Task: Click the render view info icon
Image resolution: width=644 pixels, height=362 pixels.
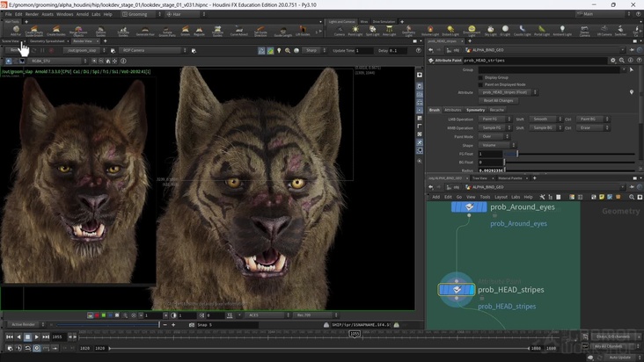Action: 123,61
